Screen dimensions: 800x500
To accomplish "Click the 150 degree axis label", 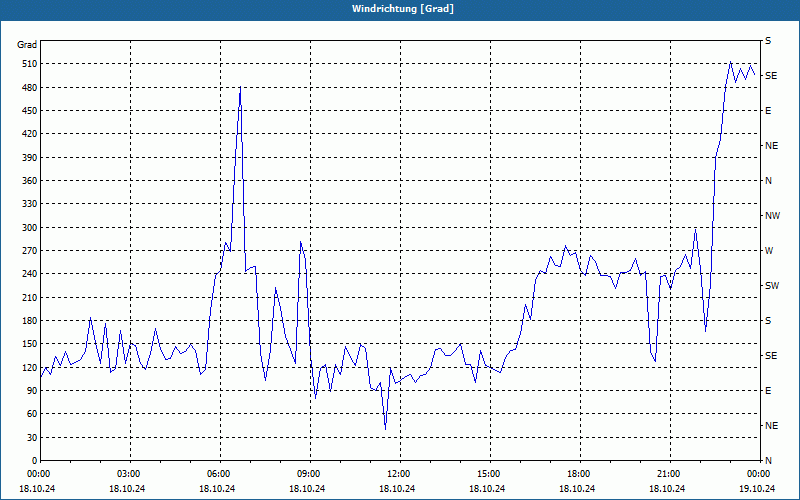I will tap(30, 344).
